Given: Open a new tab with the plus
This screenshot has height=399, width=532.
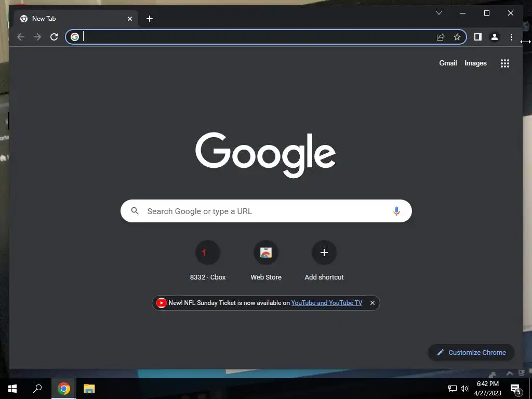Looking at the screenshot, I should pyautogui.click(x=150, y=19).
